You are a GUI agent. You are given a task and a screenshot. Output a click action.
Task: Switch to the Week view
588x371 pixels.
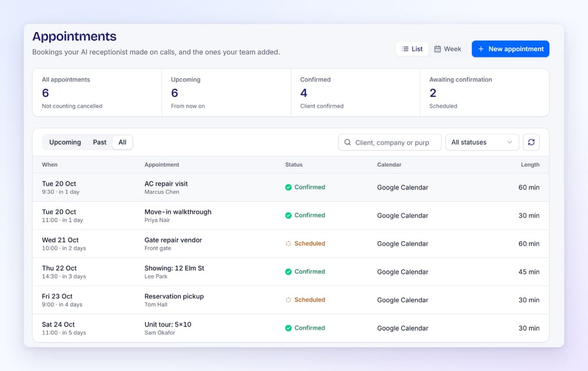click(448, 49)
